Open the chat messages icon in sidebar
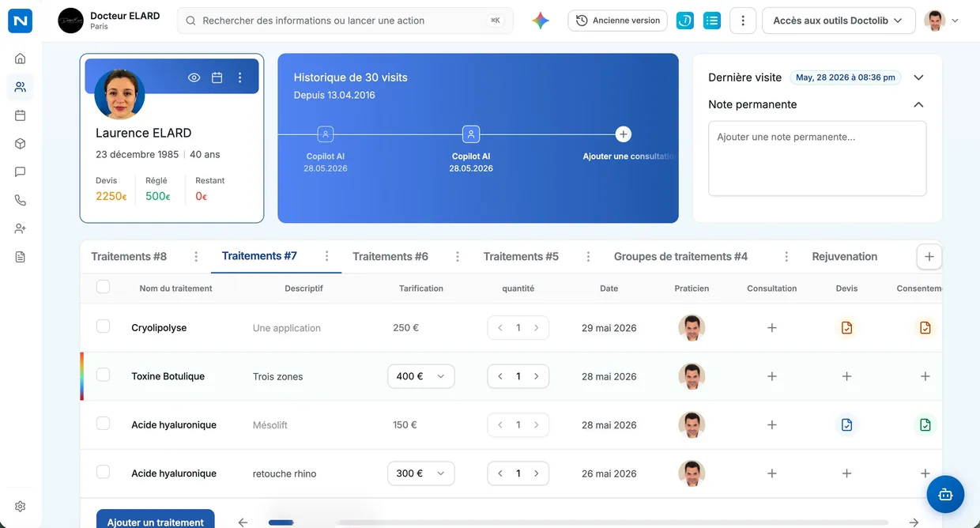Viewport: 980px width, 528px height. tap(21, 172)
